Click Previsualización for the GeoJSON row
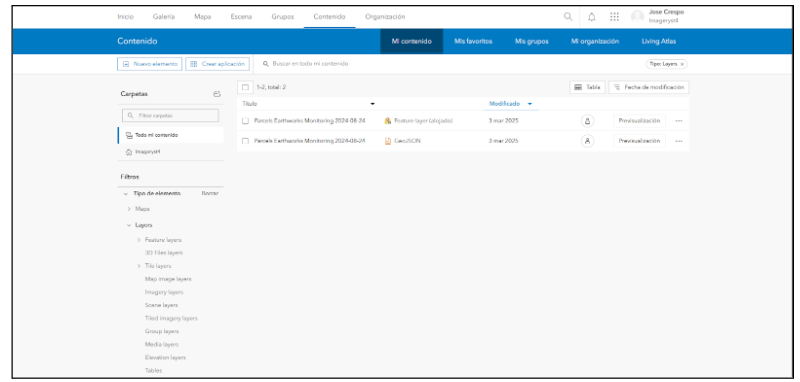The height and width of the screenshot is (382, 800). (639, 141)
